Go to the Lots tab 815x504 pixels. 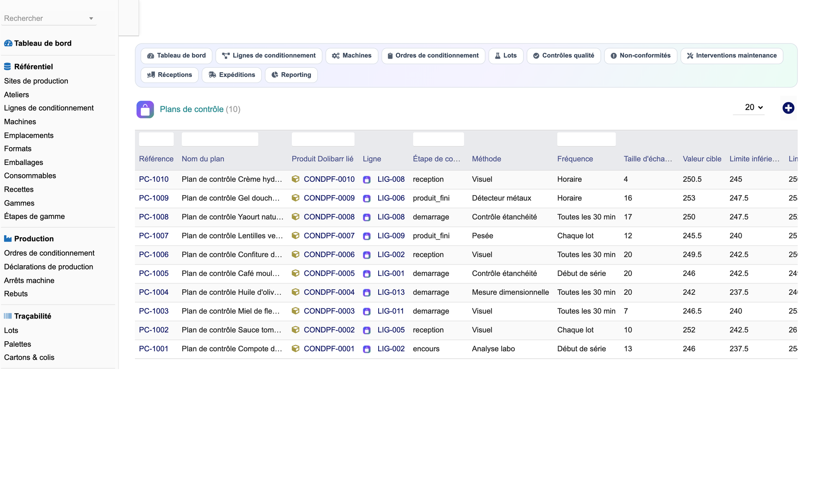[506, 56]
